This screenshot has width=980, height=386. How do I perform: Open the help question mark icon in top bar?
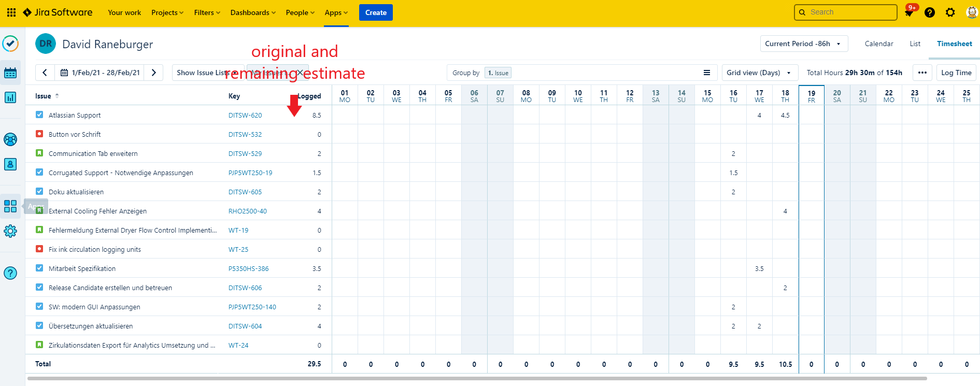coord(930,12)
